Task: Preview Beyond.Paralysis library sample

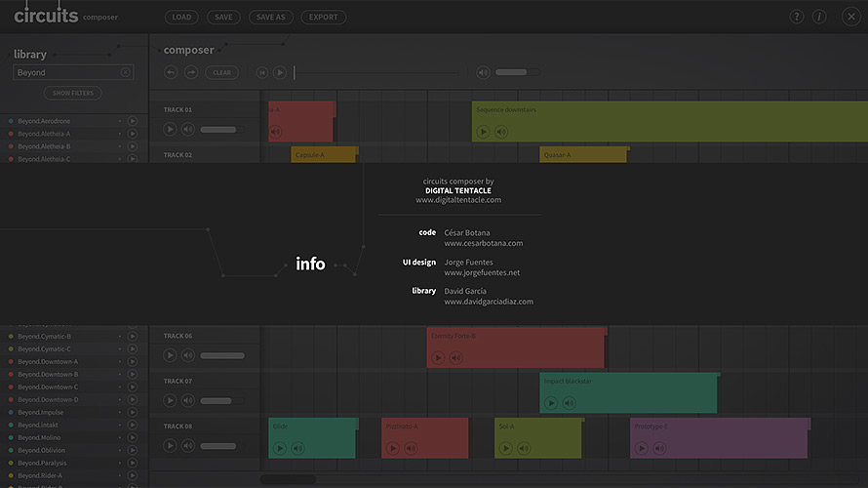Action: 133,463
